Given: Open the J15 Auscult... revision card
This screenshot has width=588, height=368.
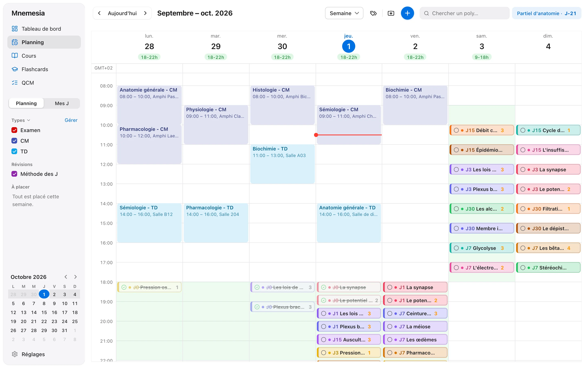Looking at the screenshot, I should coord(349,340).
